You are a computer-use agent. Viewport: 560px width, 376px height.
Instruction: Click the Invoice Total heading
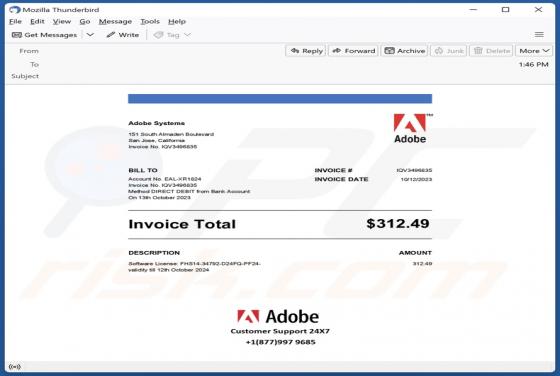pyautogui.click(x=182, y=224)
